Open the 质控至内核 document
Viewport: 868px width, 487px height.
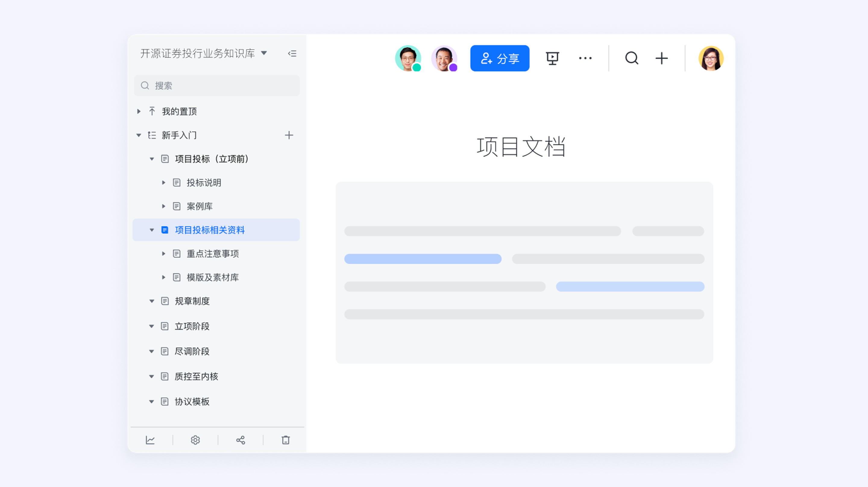(x=197, y=376)
